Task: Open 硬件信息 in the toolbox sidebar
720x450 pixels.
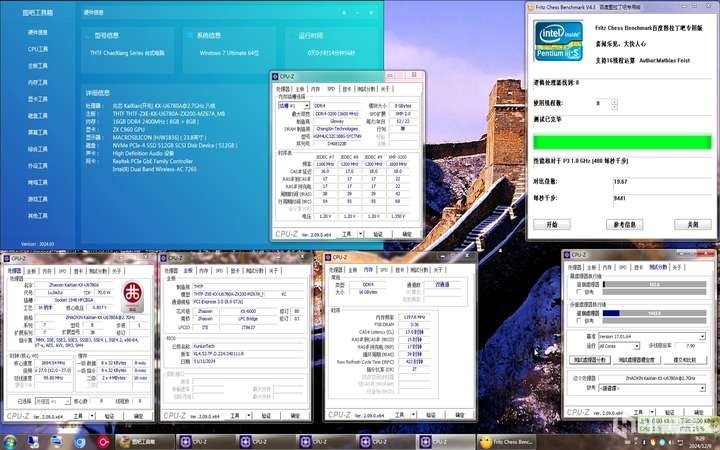Action: 38,33
